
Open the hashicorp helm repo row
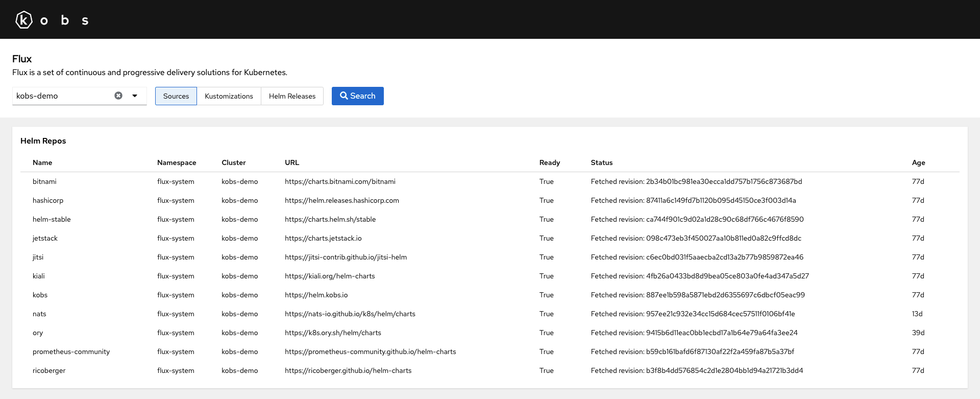(x=490, y=200)
